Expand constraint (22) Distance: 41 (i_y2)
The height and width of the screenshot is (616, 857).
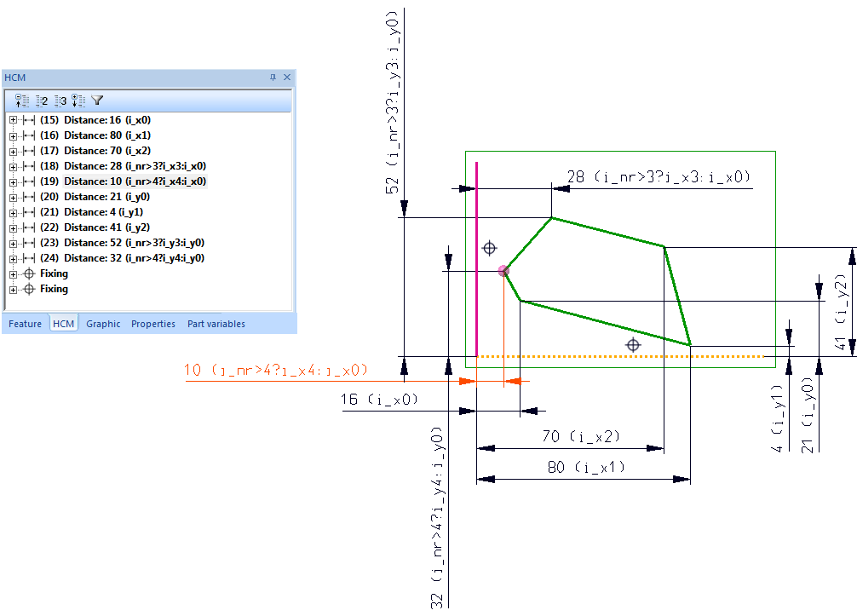[x=13, y=227]
